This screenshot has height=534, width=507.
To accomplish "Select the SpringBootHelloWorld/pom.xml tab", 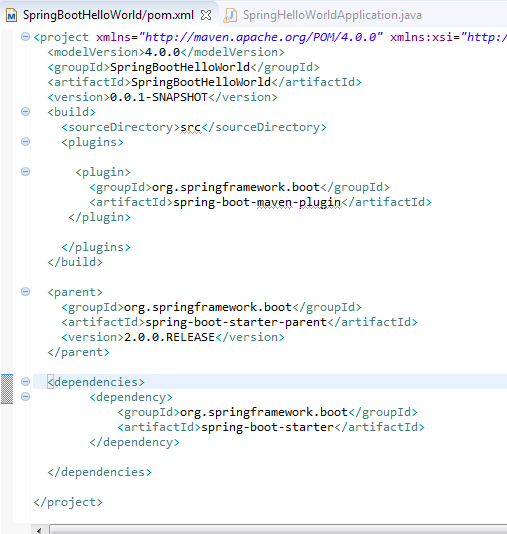I will coord(108,15).
